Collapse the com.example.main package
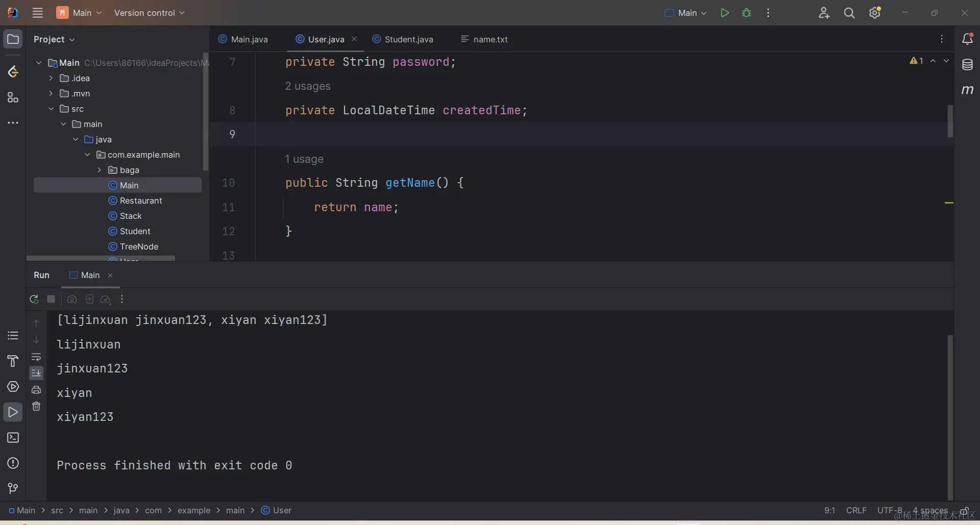This screenshot has width=980, height=525. (87, 155)
